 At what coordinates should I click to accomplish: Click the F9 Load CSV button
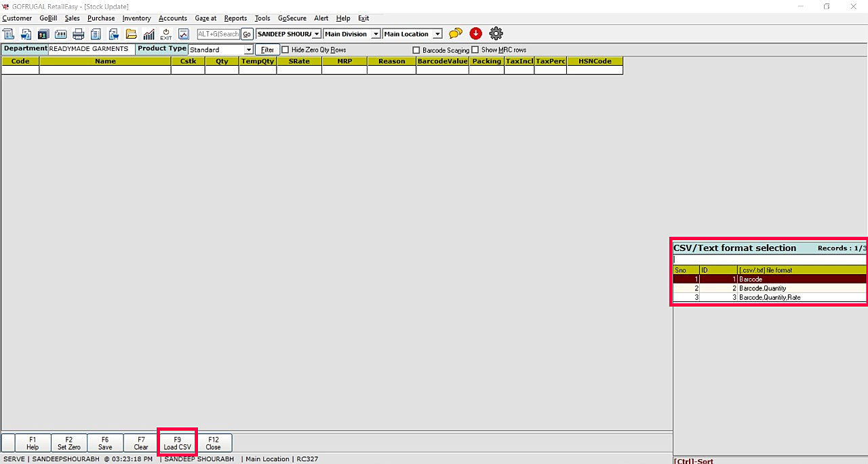click(177, 443)
